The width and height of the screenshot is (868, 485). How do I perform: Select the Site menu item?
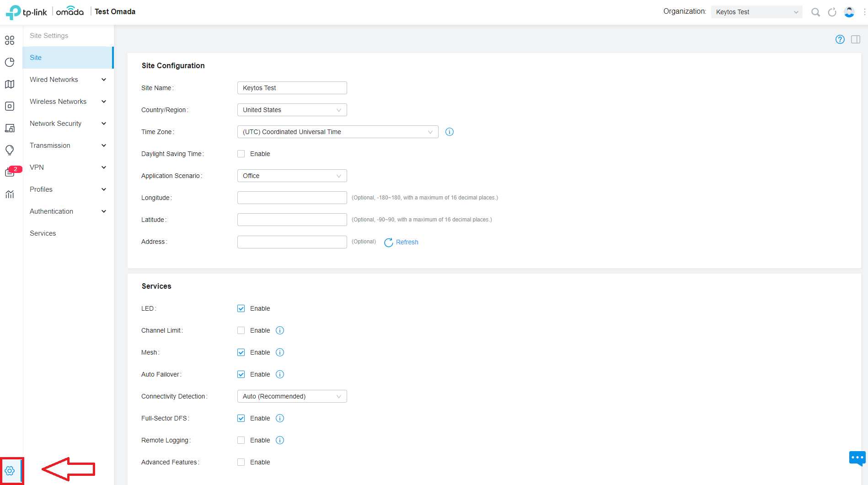tap(68, 58)
